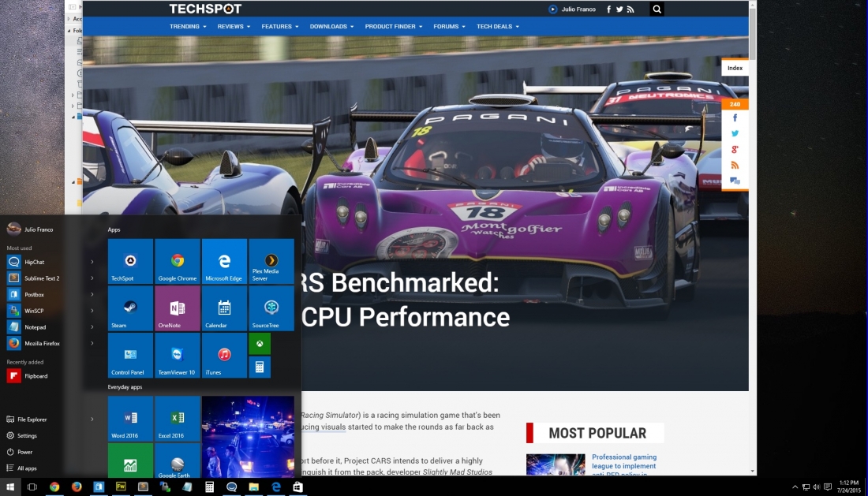868x496 pixels.
Task: Go to the TechSpot home logo
Action: pos(205,9)
